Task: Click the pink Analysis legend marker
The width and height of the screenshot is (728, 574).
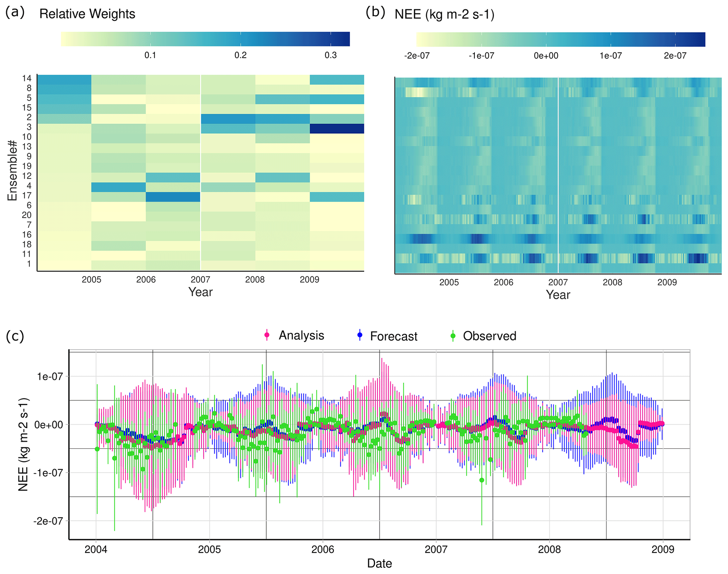Action: 267,335
